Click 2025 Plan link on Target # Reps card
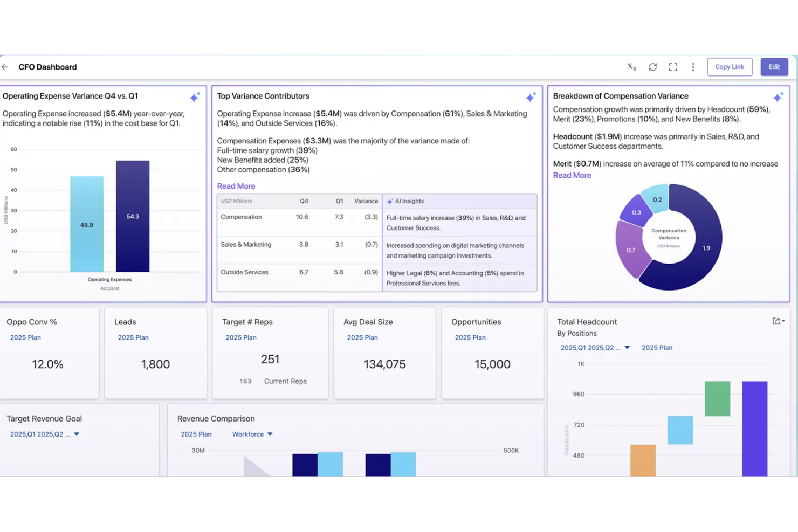798x532 pixels. click(241, 337)
